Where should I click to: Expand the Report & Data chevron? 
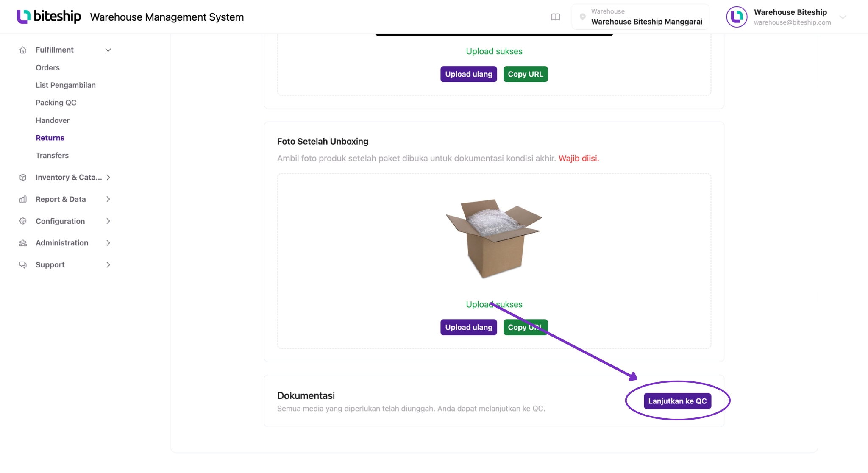point(108,199)
